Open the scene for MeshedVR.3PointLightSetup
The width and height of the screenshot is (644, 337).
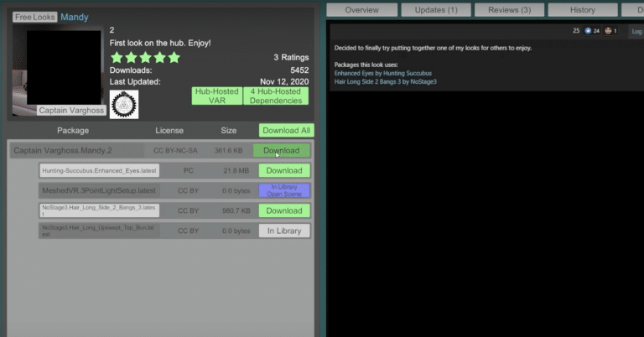click(x=284, y=194)
